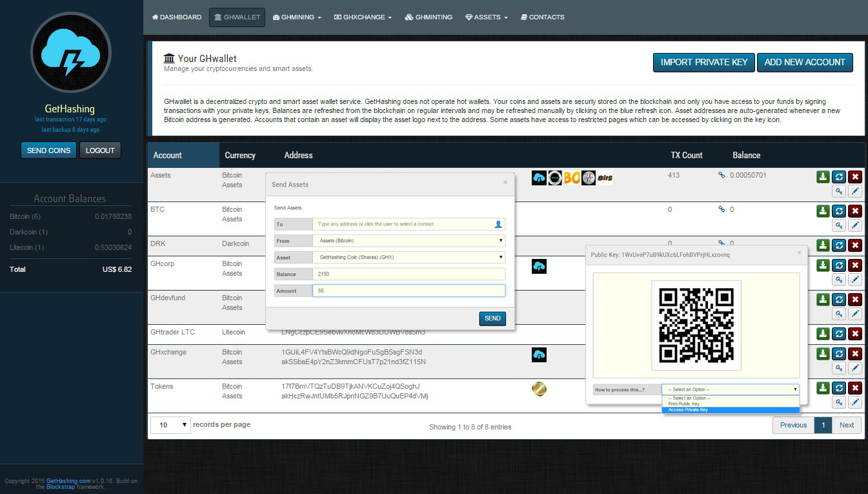Click the pencil icon in the GHcorp row

point(855,280)
